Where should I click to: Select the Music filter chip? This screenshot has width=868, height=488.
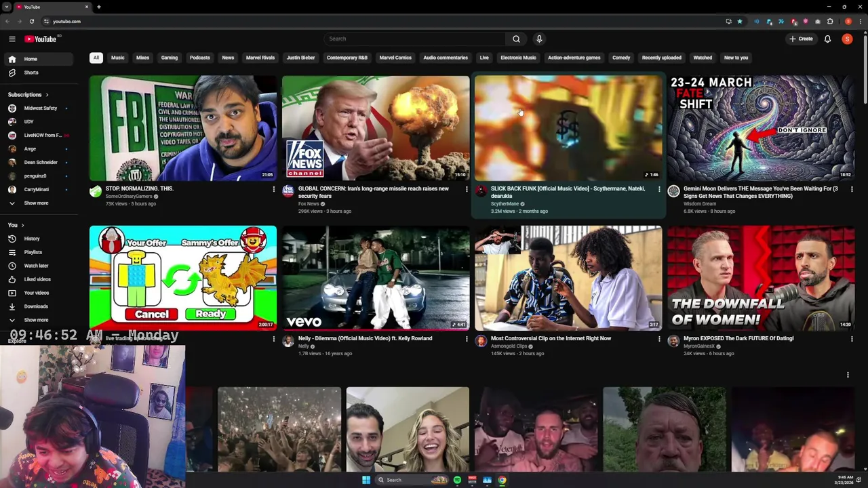pyautogui.click(x=118, y=58)
